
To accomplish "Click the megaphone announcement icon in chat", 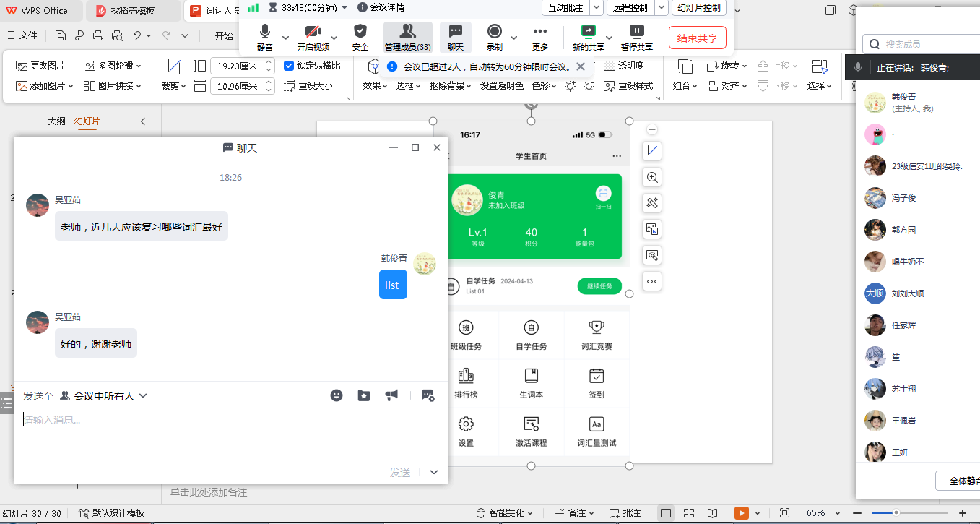I will pos(391,395).
